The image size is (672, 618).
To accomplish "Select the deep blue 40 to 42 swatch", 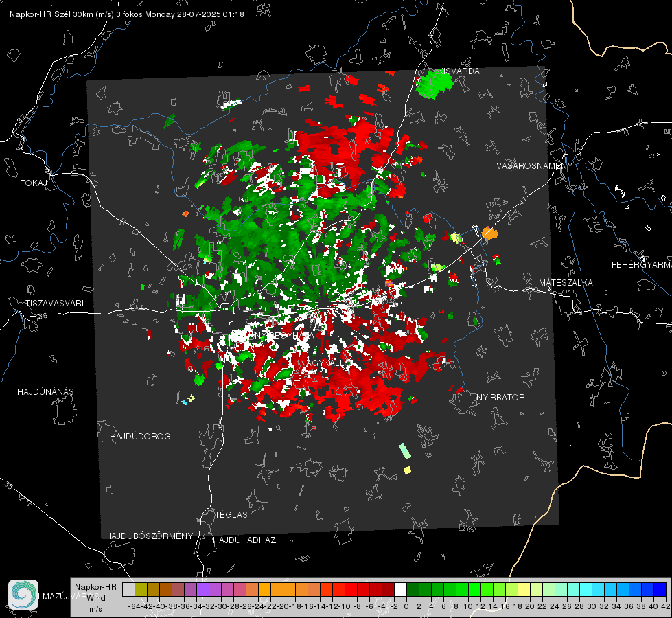I will (x=660, y=590).
